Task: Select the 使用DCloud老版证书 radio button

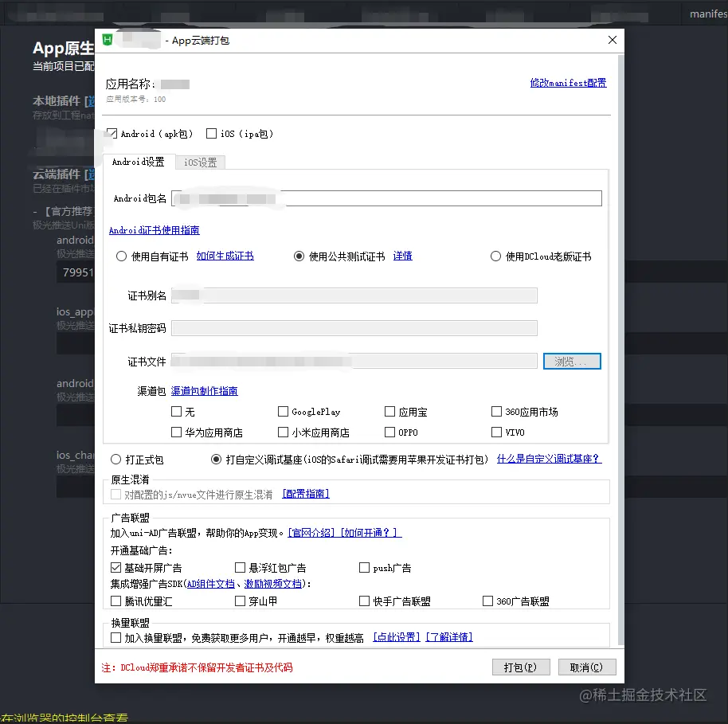Action: coord(496,256)
